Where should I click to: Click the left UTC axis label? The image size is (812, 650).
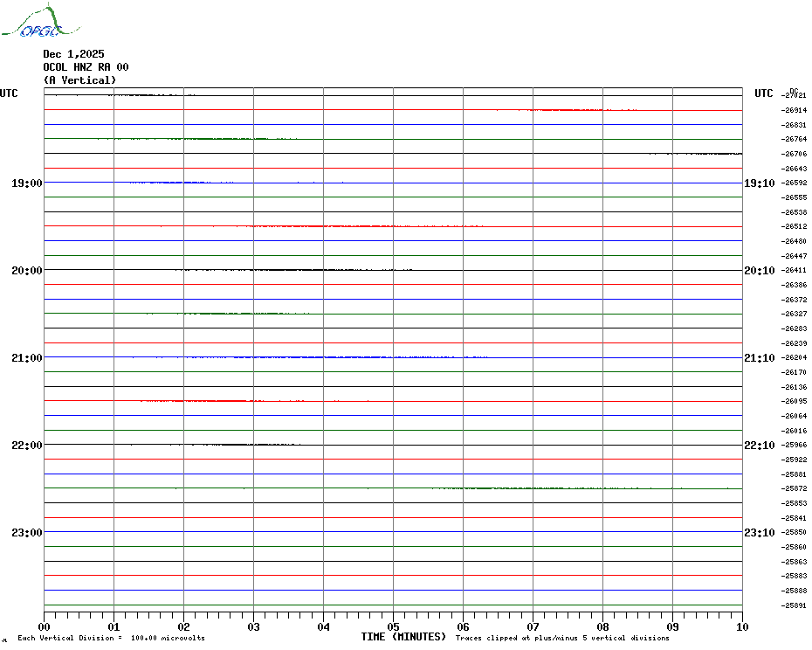[x=9, y=93]
